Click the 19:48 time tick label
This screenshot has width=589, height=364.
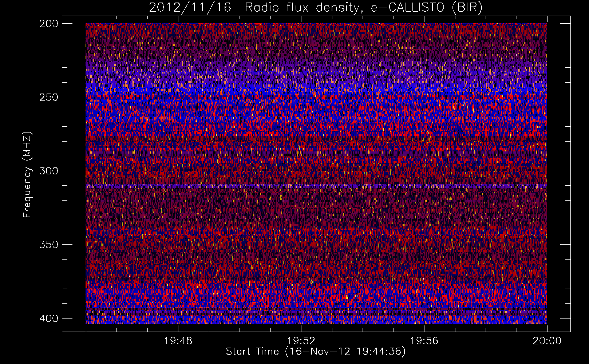[x=178, y=341]
